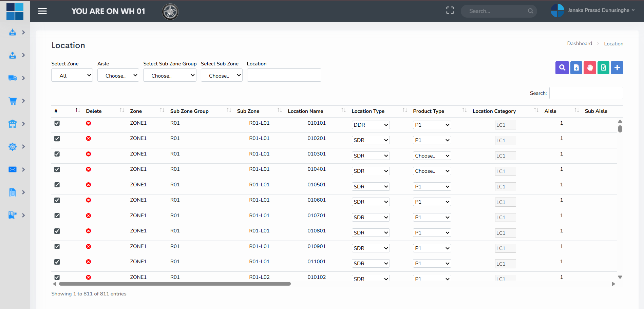Toggle the checkbox for location 010901

[x=57, y=247]
